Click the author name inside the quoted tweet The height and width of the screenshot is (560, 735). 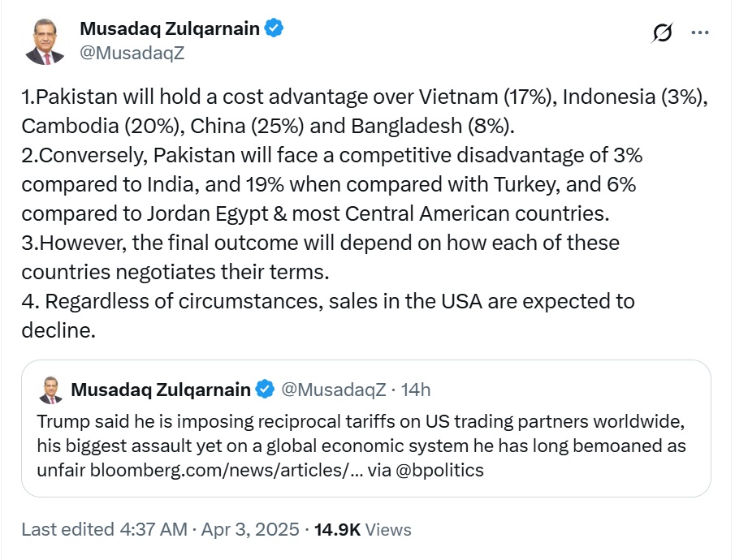161,390
